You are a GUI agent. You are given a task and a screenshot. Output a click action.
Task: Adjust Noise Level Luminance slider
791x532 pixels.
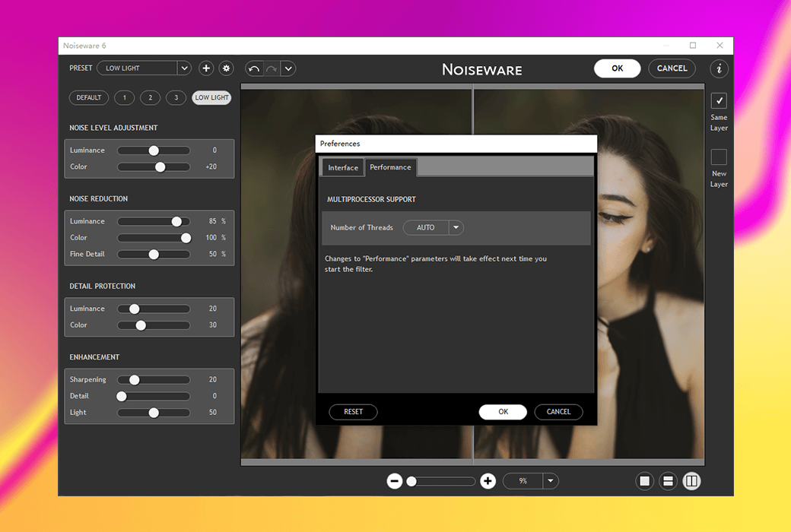point(154,150)
